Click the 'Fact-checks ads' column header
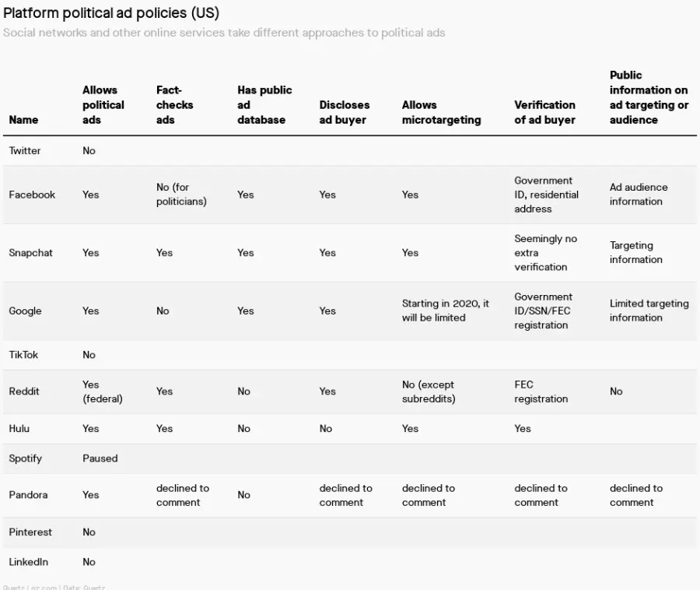The width and height of the screenshot is (700, 590). point(174,105)
